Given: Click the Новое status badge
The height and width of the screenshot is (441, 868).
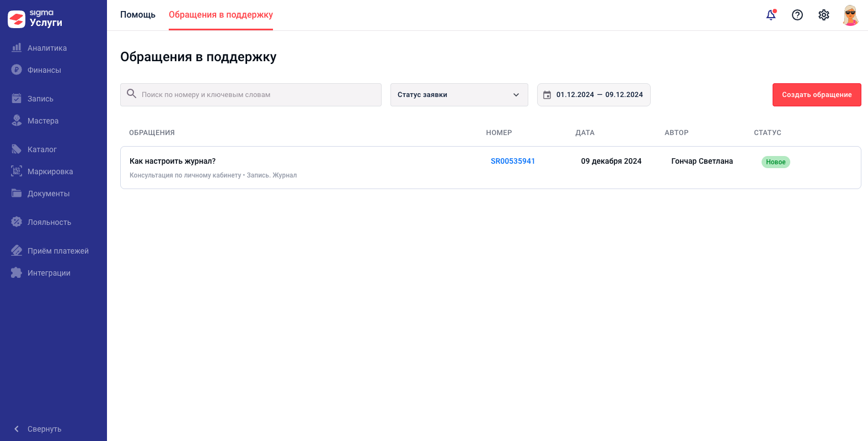Looking at the screenshot, I should [x=776, y=162].
